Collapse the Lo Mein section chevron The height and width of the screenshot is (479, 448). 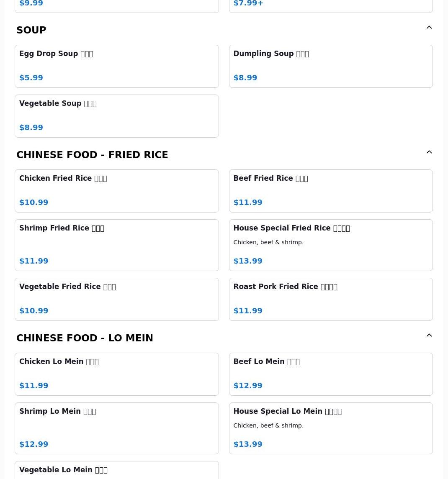pos(429,336)
